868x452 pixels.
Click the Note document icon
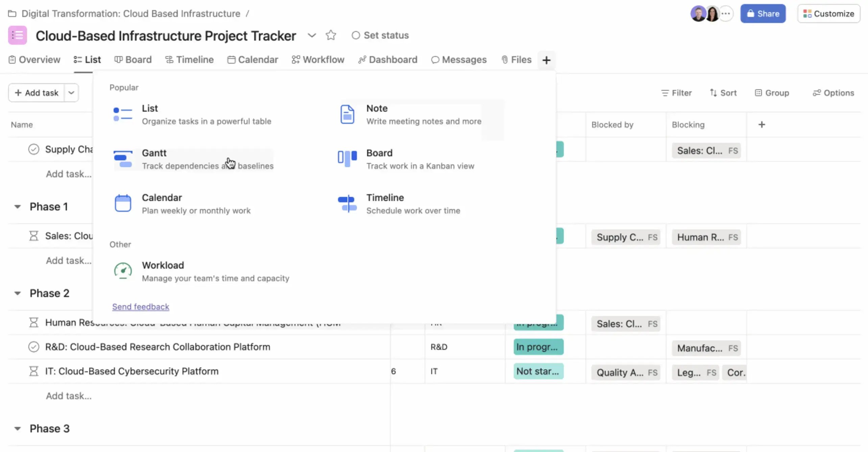347,114
